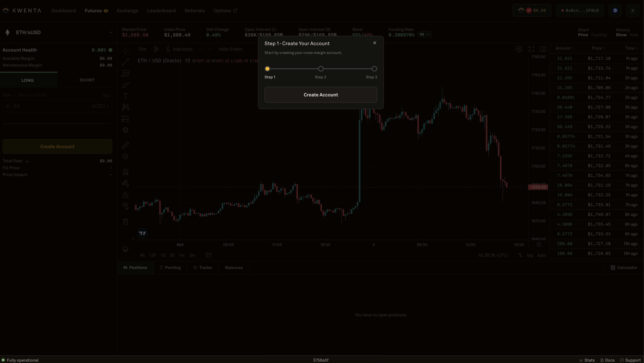This screenshot has width=644, height=363.
Task: Open the Options external link
Action: (225, 11)
